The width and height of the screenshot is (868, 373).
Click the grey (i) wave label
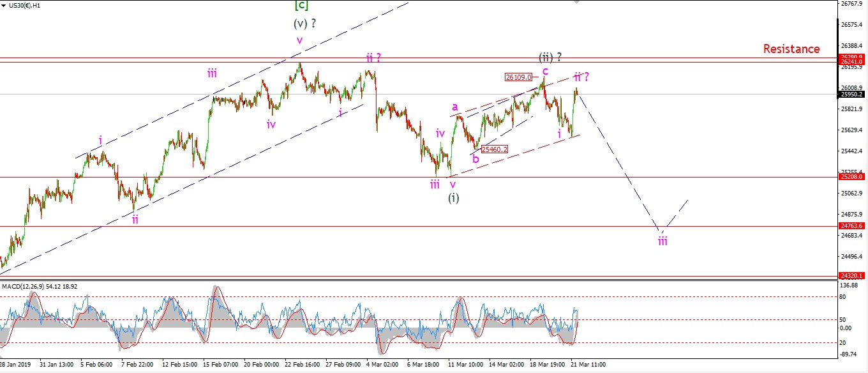click(453, 197)
